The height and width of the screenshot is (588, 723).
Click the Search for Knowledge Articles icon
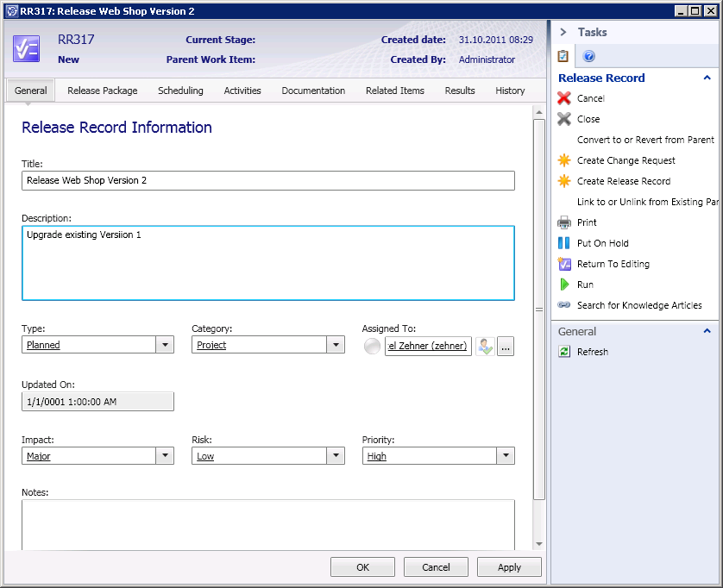564,305
